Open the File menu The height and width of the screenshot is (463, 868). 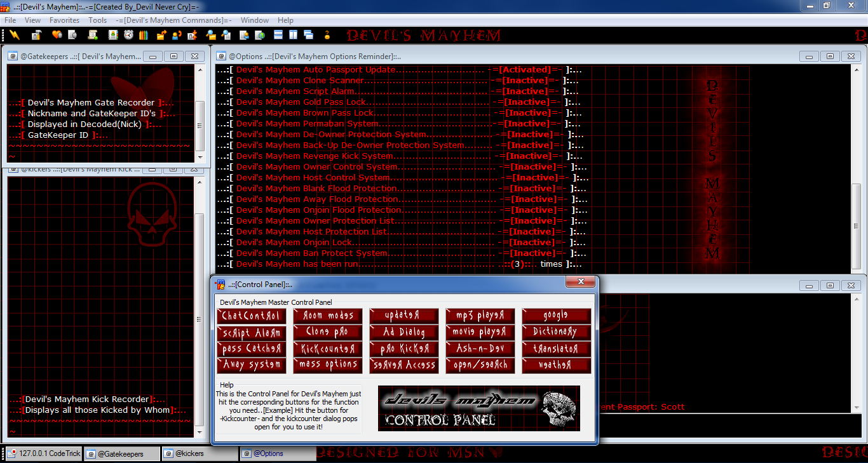click(10, 20)
